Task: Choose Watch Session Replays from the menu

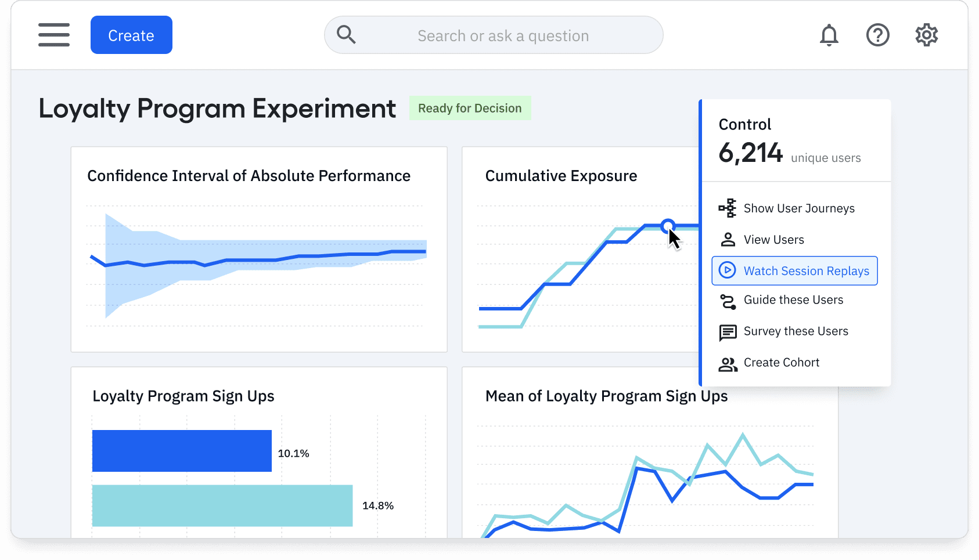Action: pos(807,270)
